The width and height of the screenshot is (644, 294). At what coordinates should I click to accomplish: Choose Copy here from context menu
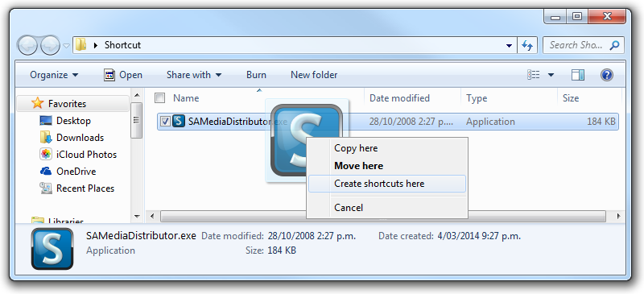click(x=387, y=148)
